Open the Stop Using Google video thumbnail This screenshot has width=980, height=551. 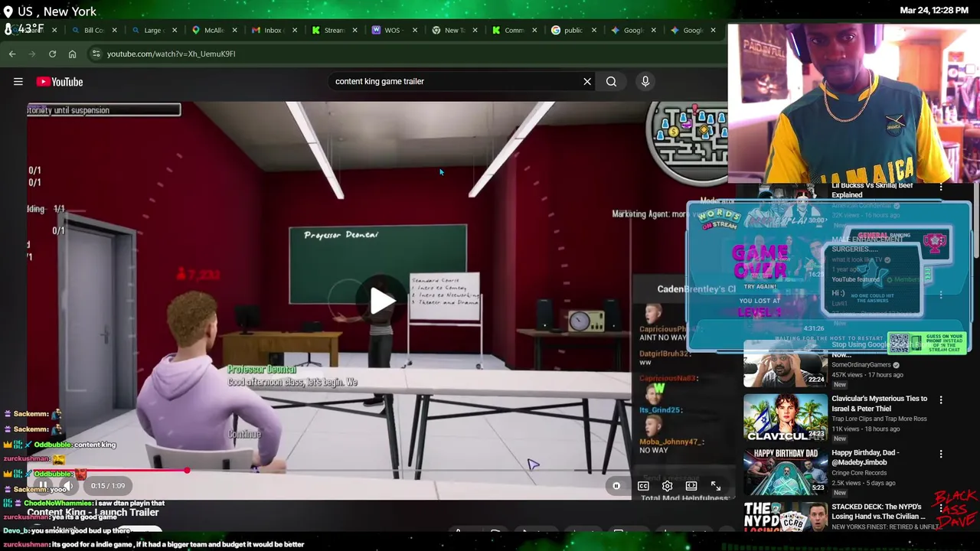click(786, 364)
